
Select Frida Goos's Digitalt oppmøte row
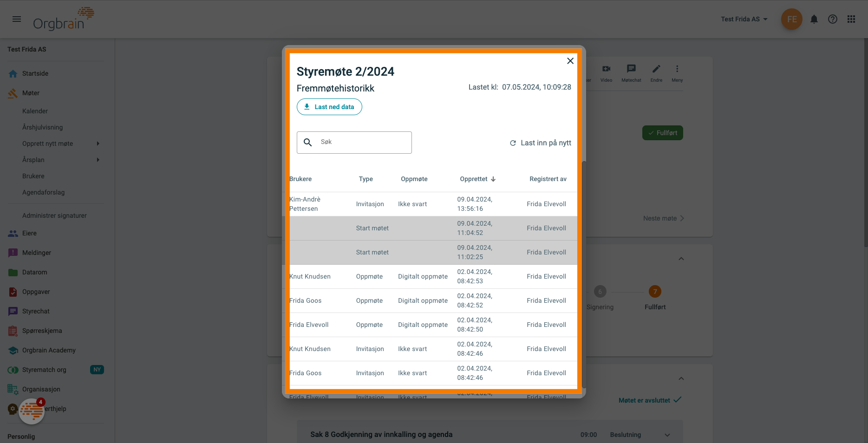pos(431,300)
